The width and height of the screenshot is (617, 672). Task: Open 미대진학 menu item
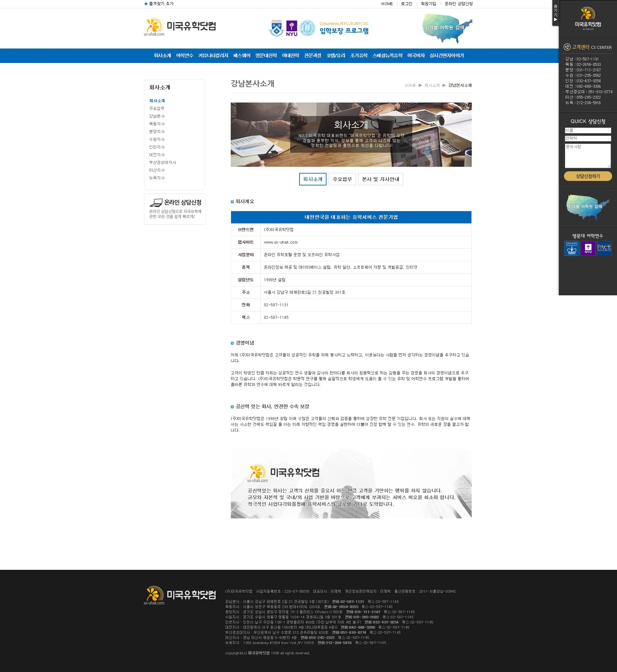[291, 56]
